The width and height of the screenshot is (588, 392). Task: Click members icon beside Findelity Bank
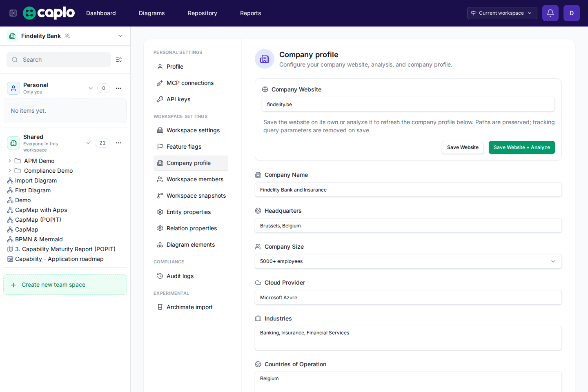(67, 36)
